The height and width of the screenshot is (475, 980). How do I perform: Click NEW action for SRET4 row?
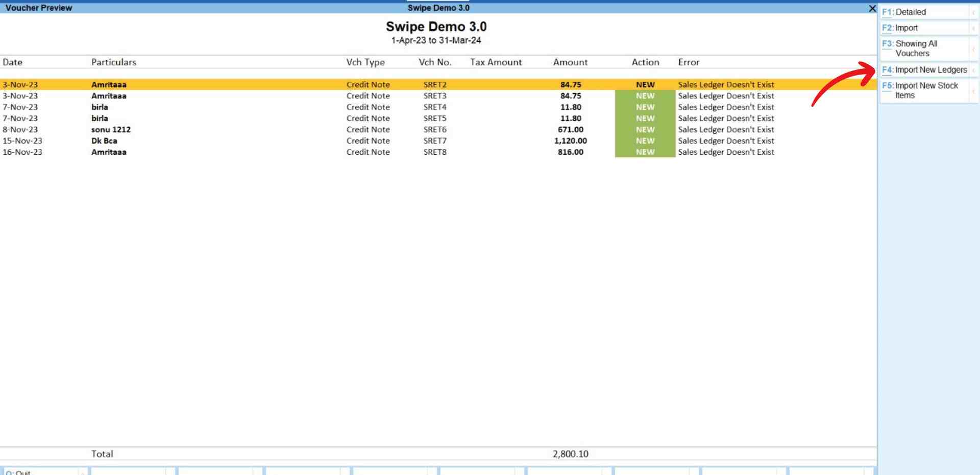[645, 107]
